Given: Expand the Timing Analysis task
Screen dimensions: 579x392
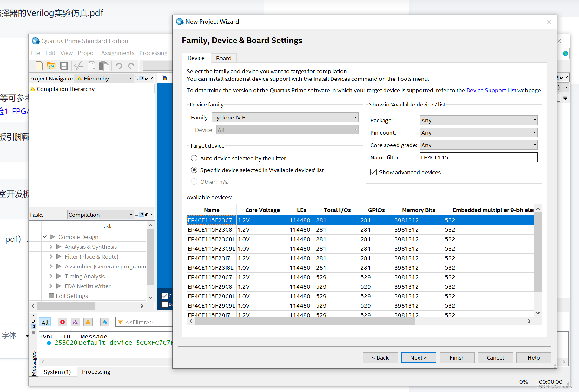Looking at the screenshot, I should pyautogui.click(x=51, y=276).
